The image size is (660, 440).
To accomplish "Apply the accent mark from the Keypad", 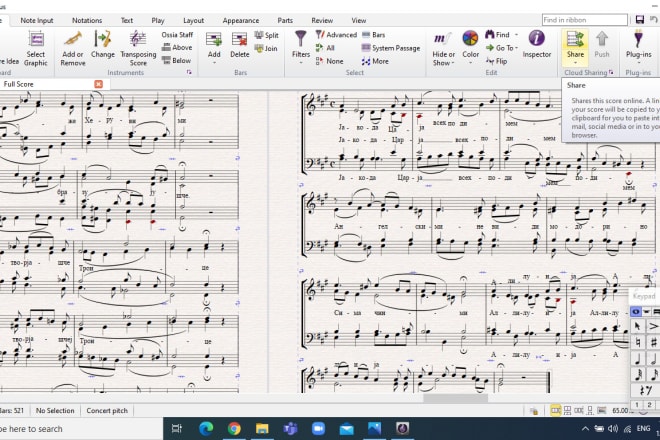I will [653, 326].
